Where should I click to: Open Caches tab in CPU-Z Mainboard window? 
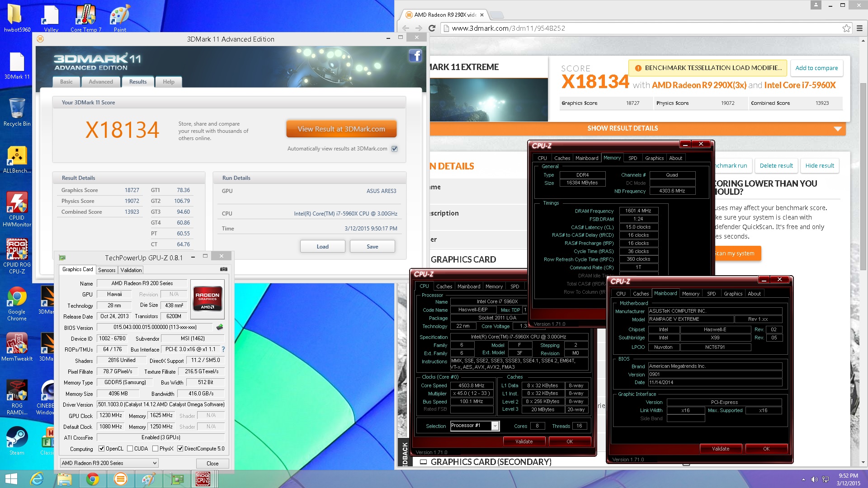point(641,294)
